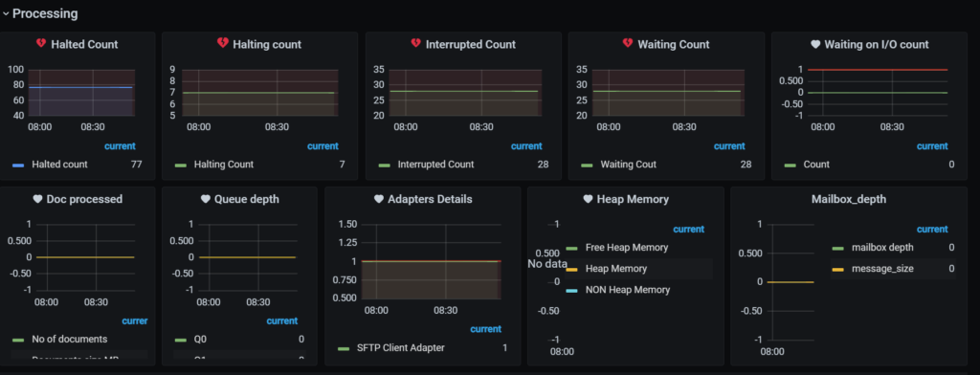Viewport: 980px width, 375px height.
Task: Click broken heart alert icon on Interrupted Count
Action: [x=415, y=44]
